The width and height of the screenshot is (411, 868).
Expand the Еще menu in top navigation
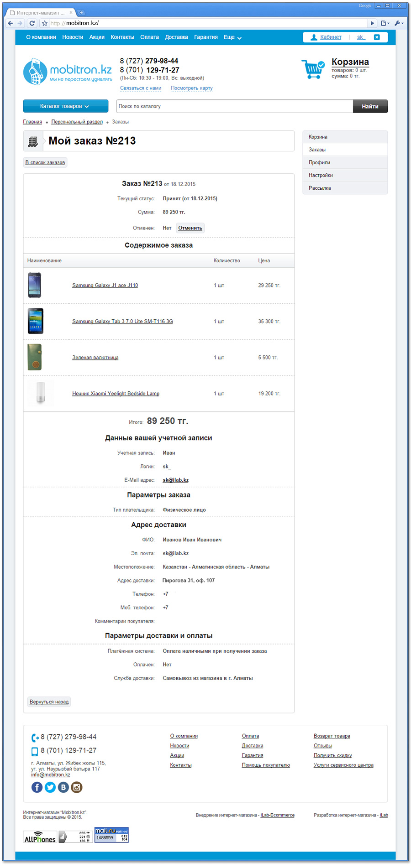pyautogui.click(x=232, y=37)
